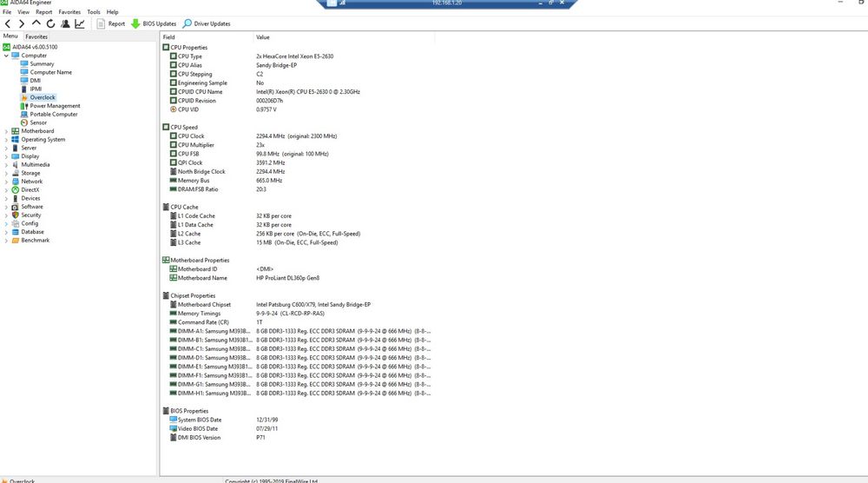Select the Motherboard Chipset row
The height and width of the screenshot is (483, 868).
tap(298, 305)
